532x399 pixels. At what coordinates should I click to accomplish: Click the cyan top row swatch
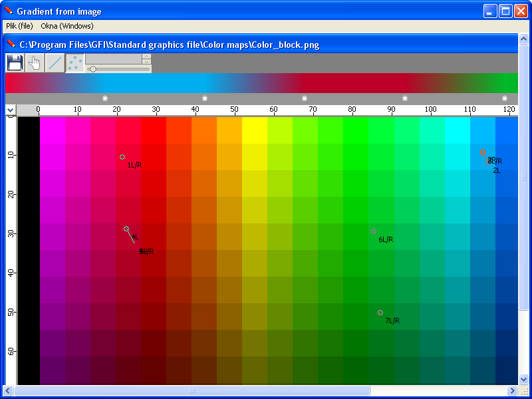pyautogui.click(x=458, y=130)
